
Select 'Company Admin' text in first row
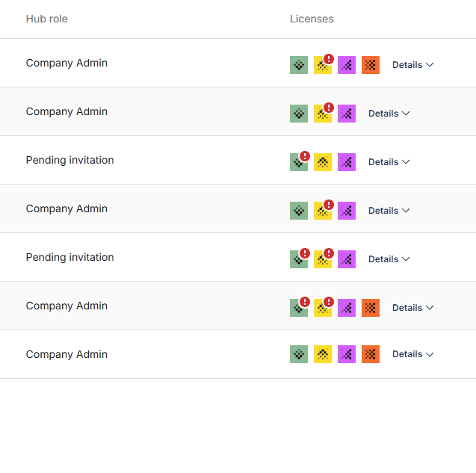pos(67,64)
